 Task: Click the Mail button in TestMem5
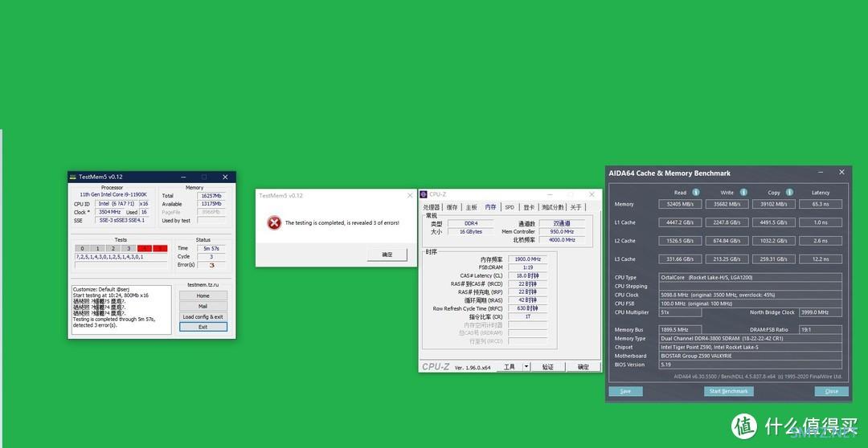click(203, 306)
